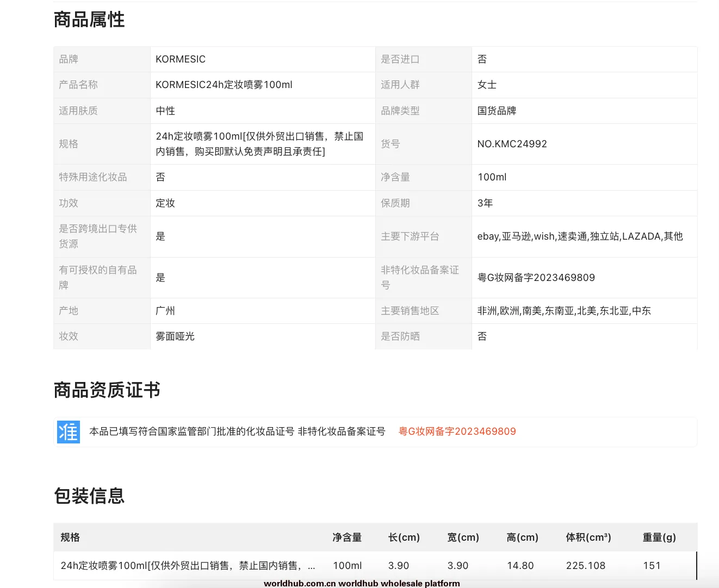Screen dimensions: 719x588
Task: Select the 妆效 label
Action: (x=69, y=336)
